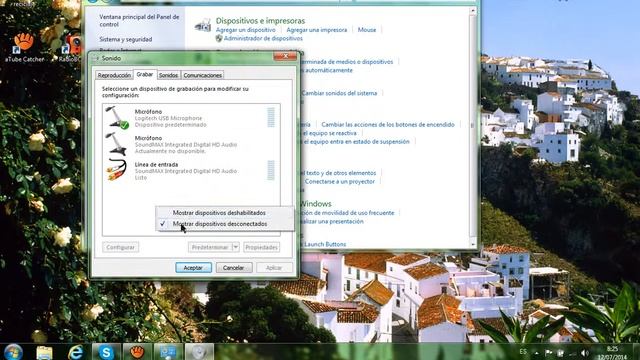Image resolution: width=640 pixels, height=360 pixels.
Task: Select the SoundMAX Micrófono device icon
Action: click(x=116, y=144)
